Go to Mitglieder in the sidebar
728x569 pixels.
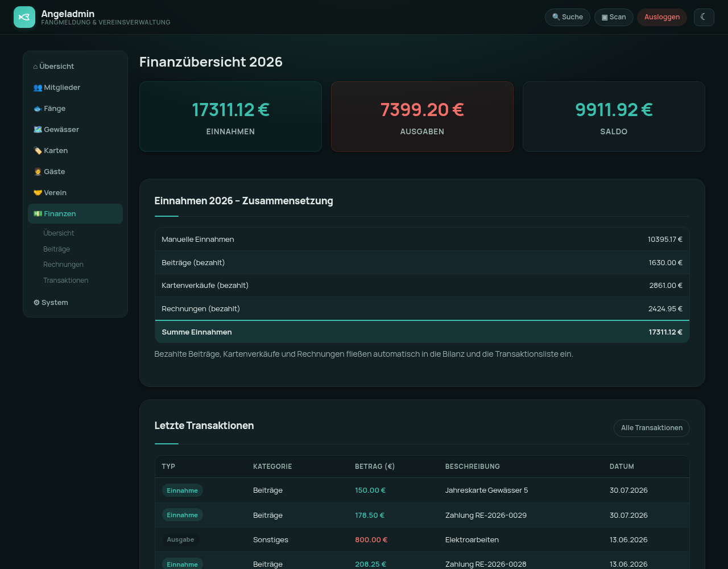click(75, 88)
